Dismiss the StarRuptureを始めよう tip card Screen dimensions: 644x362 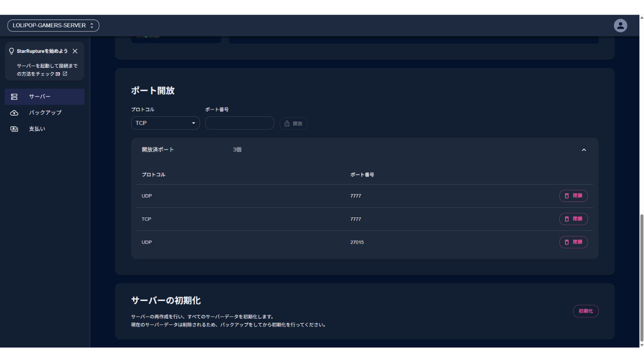tap(75, 51)
